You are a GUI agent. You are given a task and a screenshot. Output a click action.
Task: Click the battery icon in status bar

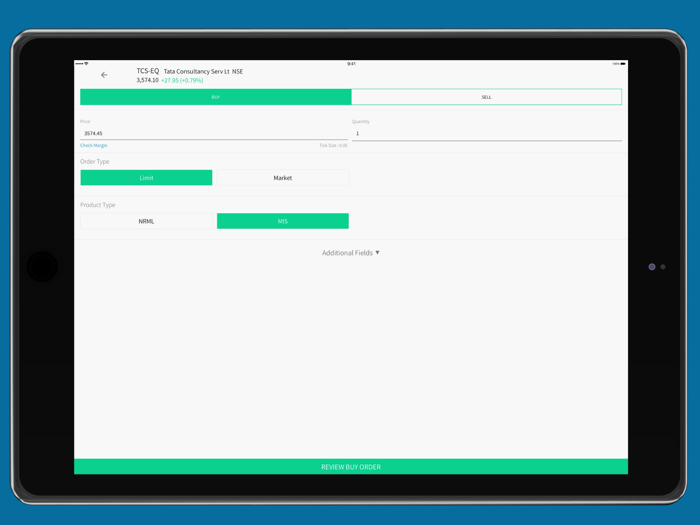tap(623, 64)
